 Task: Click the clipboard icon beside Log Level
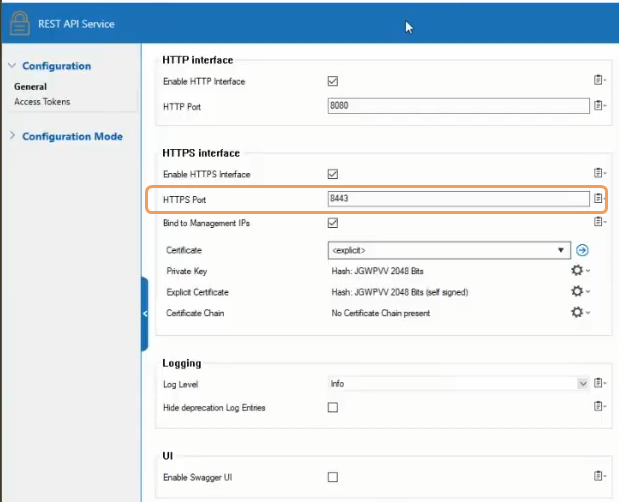pos(598,383)
